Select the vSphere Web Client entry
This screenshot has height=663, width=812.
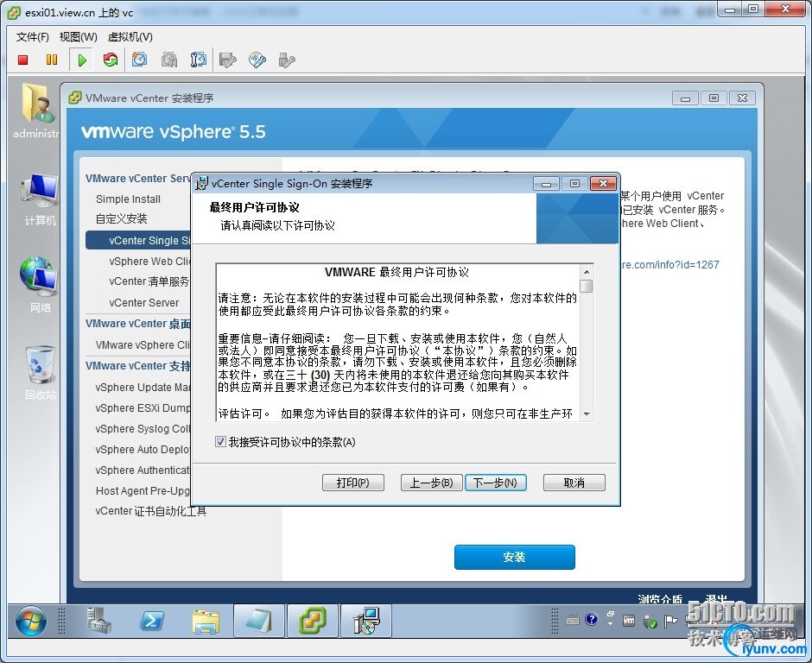coord(149,261)
